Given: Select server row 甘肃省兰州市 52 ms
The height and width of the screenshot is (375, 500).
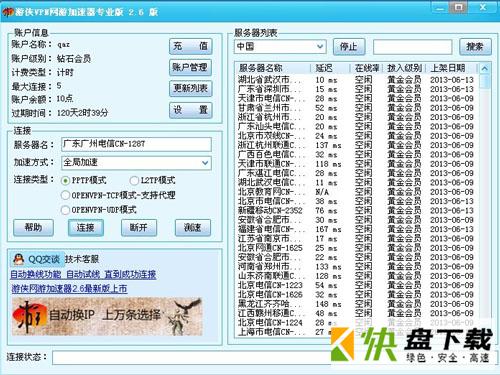Looking at the screenshot, I should coord(356,108).
